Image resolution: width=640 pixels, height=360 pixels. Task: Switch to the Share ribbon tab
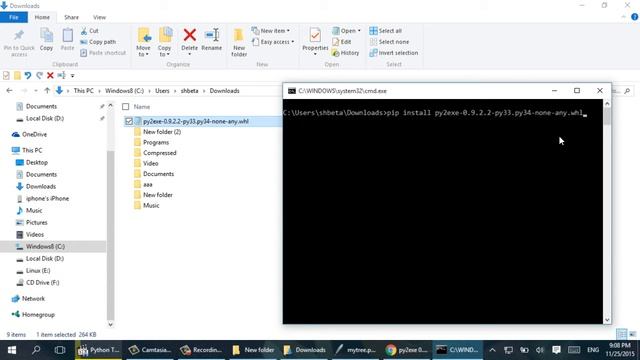[x=71, y=17]
